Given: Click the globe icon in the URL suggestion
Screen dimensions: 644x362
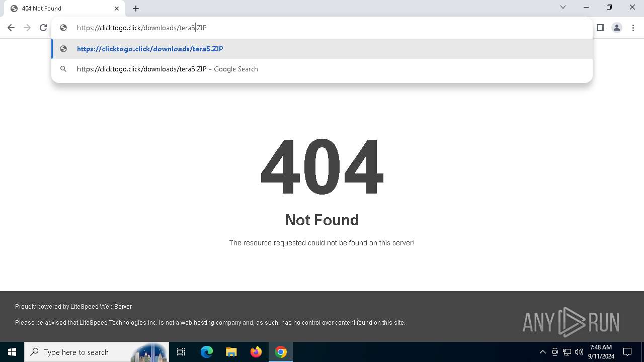Looking at the screenshot, I should (x=63, y=49).
